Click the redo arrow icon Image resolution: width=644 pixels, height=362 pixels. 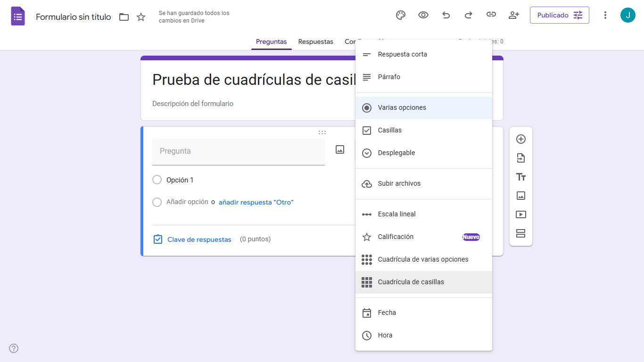tap(469, 15)
